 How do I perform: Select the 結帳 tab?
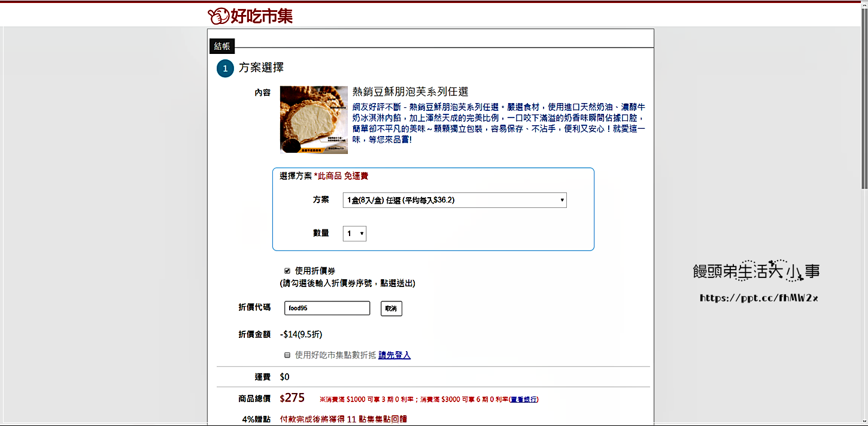coord(222,46)
